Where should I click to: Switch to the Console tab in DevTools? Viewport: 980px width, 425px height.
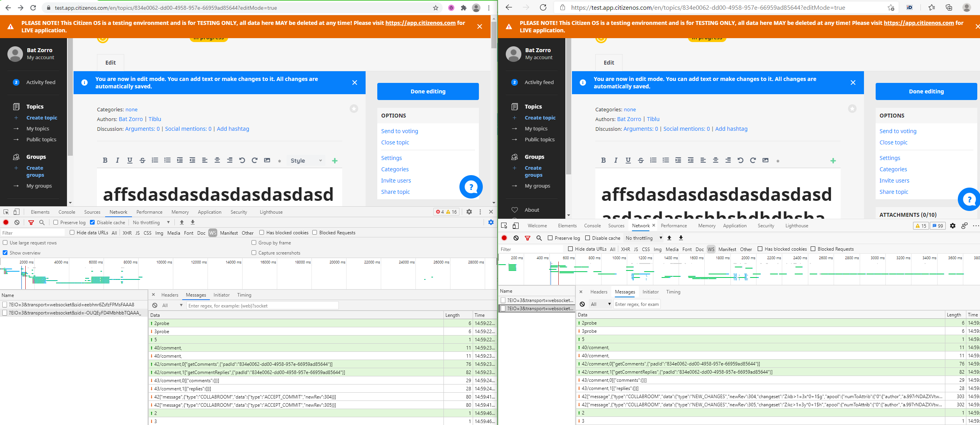tap(67, 212)
